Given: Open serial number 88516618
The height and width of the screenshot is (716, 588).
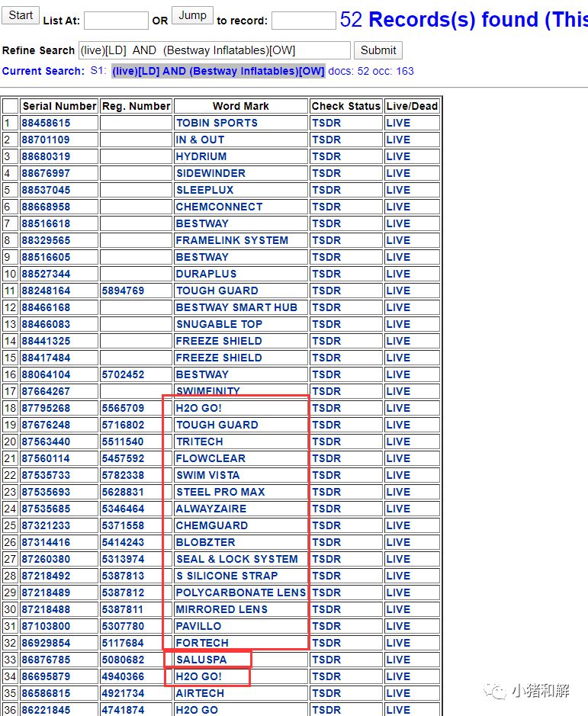Looking at the screenshot, I should (x=46, y=223).
